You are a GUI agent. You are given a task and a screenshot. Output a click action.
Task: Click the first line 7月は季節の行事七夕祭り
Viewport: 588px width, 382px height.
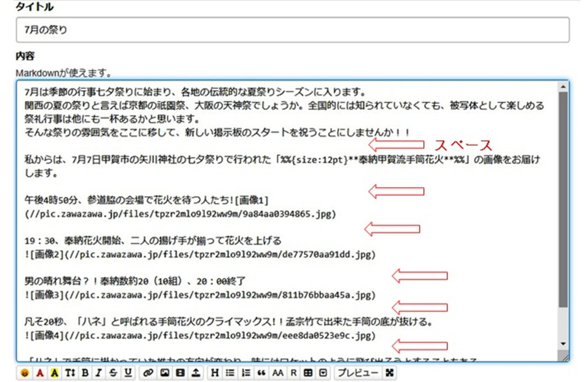point(195,92)
